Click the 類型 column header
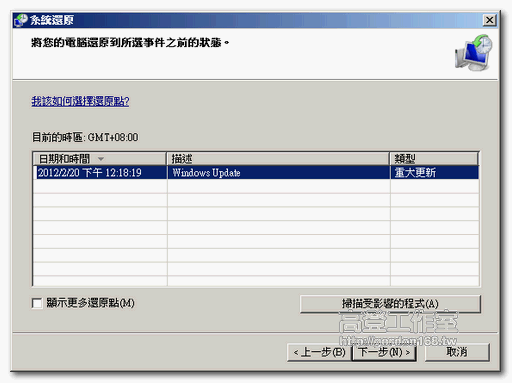This screenshot has width=512, height=383. tap(434, 159)
